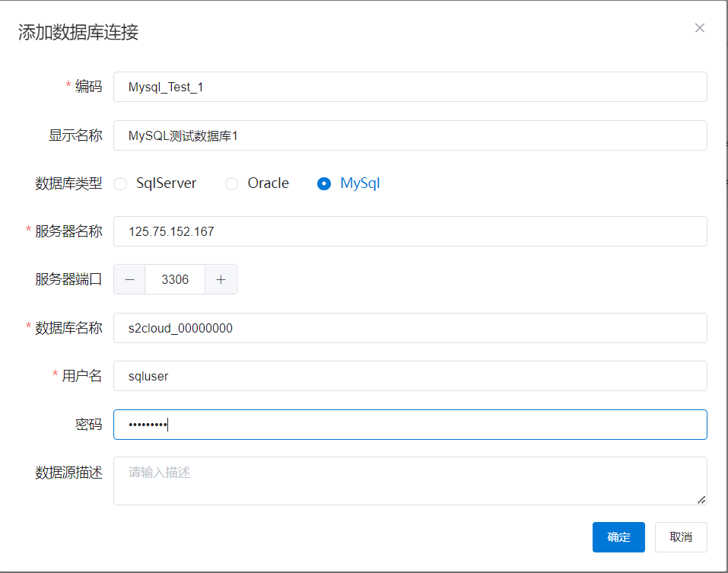Close the 添加数据库连接 dialog with X
This screenshot has height=573, width=728.
pyautogui.click(x=700, y=28)
